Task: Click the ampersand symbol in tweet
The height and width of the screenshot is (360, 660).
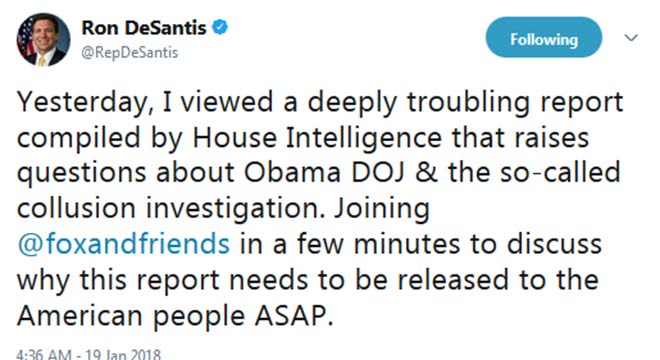Action: point(426,173)
